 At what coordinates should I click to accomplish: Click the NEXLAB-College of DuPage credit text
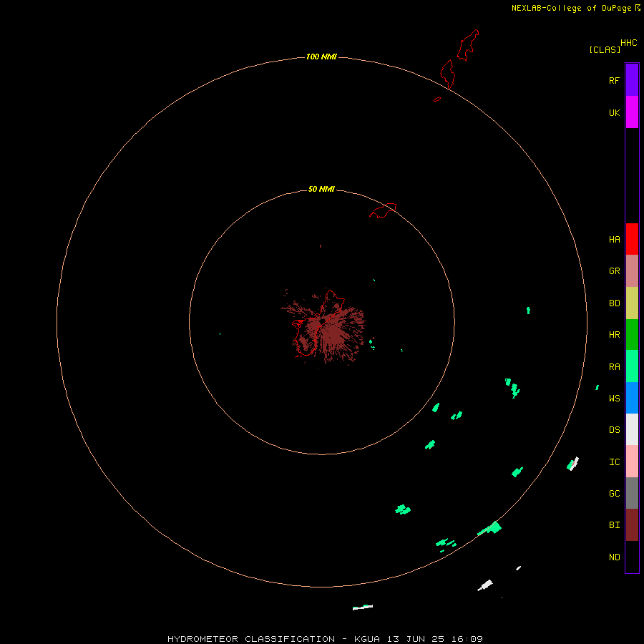tap(571, 8)
